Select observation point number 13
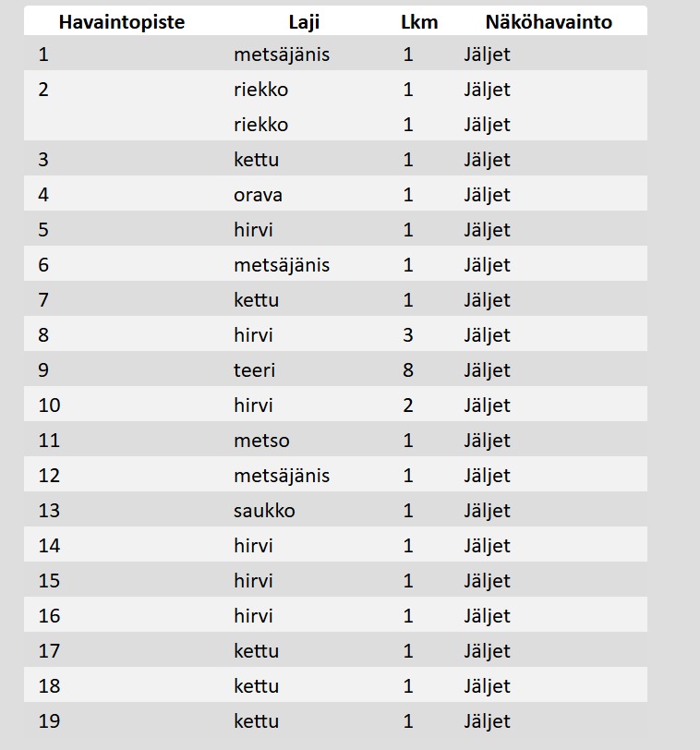 point(49,511)
